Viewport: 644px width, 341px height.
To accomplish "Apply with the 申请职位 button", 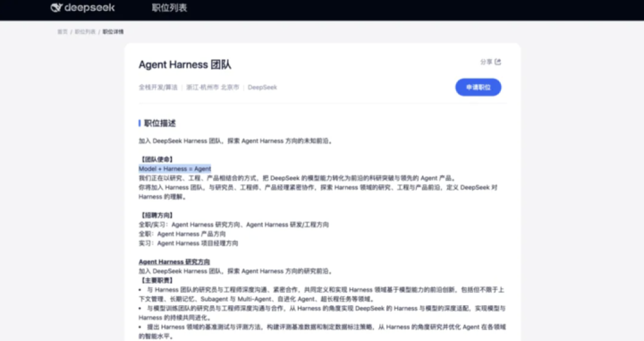I will [x=478, y=87].
